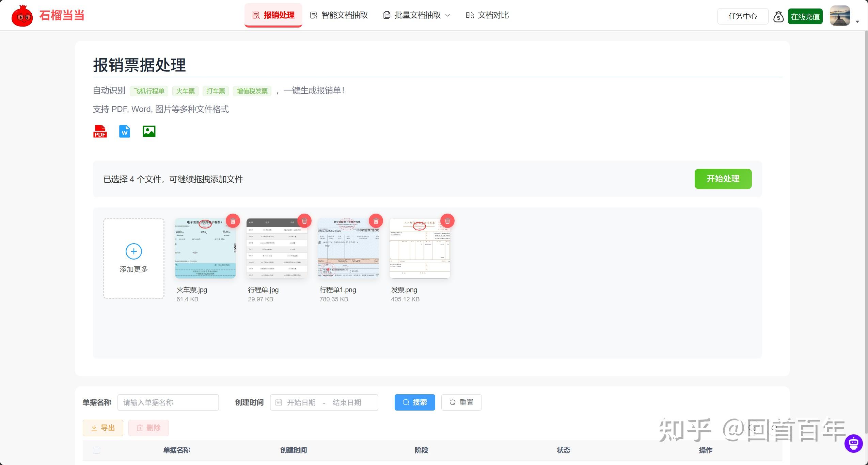Click the 开始处理 button
Viewport: 868px width, 465px height.
click(x=722, y=179)
